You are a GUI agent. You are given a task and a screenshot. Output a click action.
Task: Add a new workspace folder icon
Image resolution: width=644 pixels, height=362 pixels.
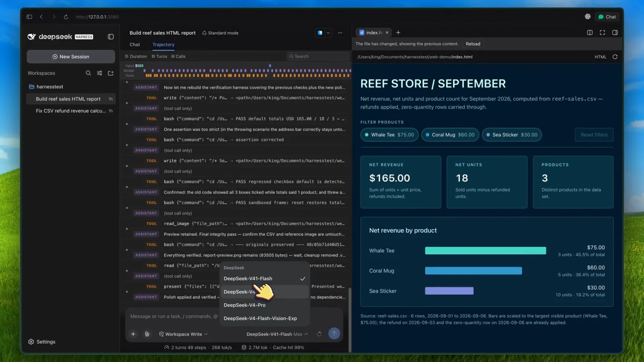pyautogui.click(x=111, y=73)
